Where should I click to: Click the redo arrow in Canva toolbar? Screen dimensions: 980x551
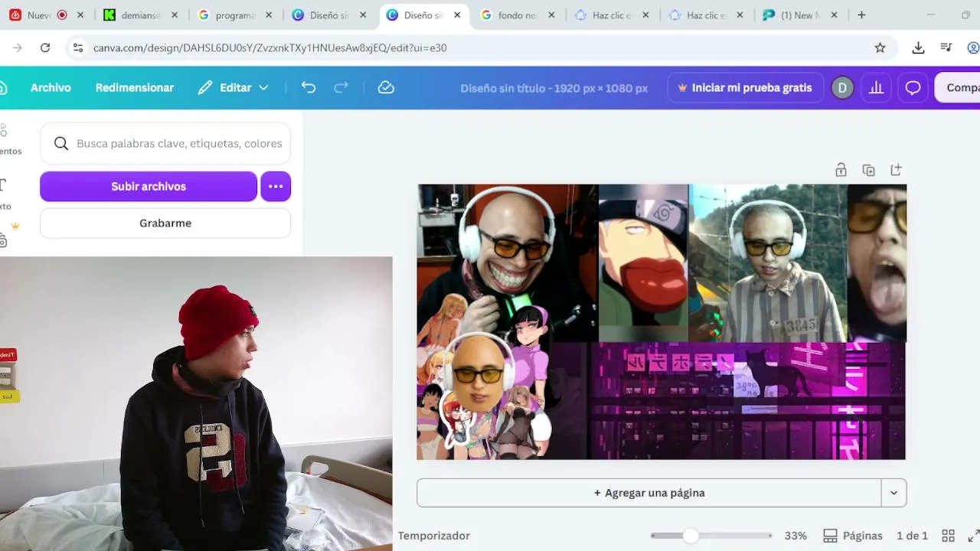341,87
